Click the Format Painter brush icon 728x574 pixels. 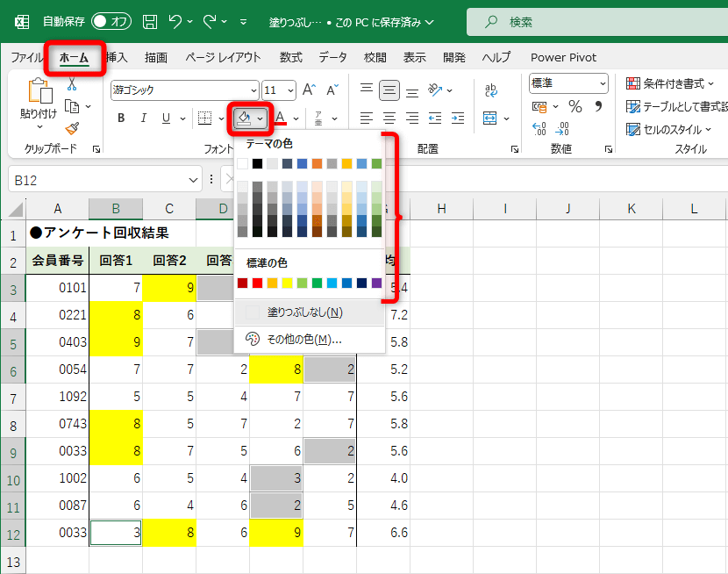pyautogui.click(x=72, y=128)
